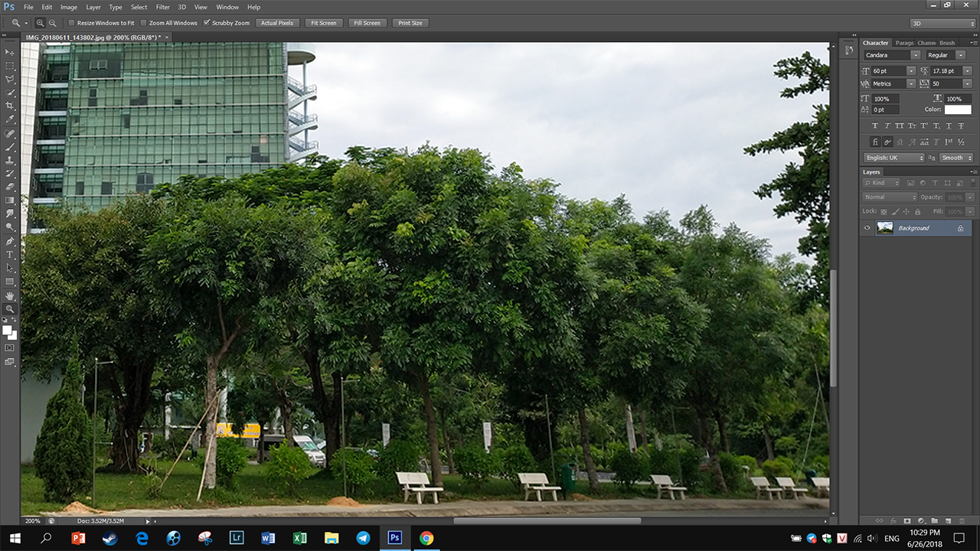Select the Crop tool
980x551 pixels.
pos(10,106)
